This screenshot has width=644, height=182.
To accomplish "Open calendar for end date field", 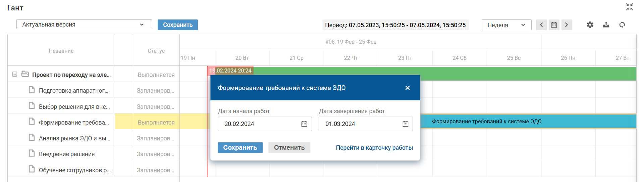I will pos(406,124).
